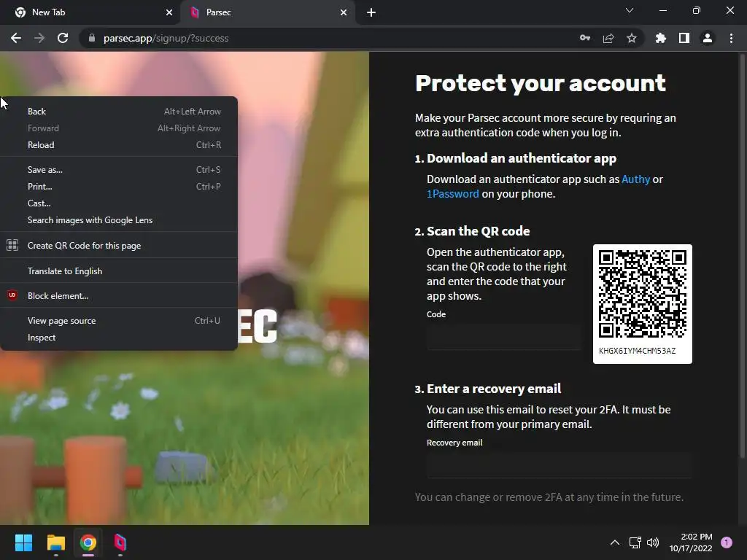Viewport: 747px width, 560px height.
Task: Select Cast... from context menu
Action: tap(119, 203)
